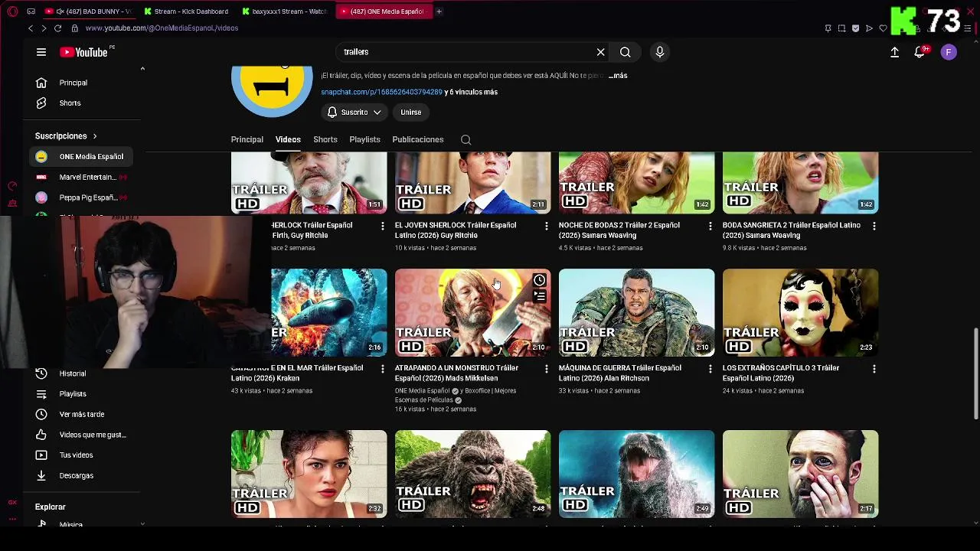Click the Unirse join button
The width and height of the screenshot is (980, 551).
coord(411,112)
